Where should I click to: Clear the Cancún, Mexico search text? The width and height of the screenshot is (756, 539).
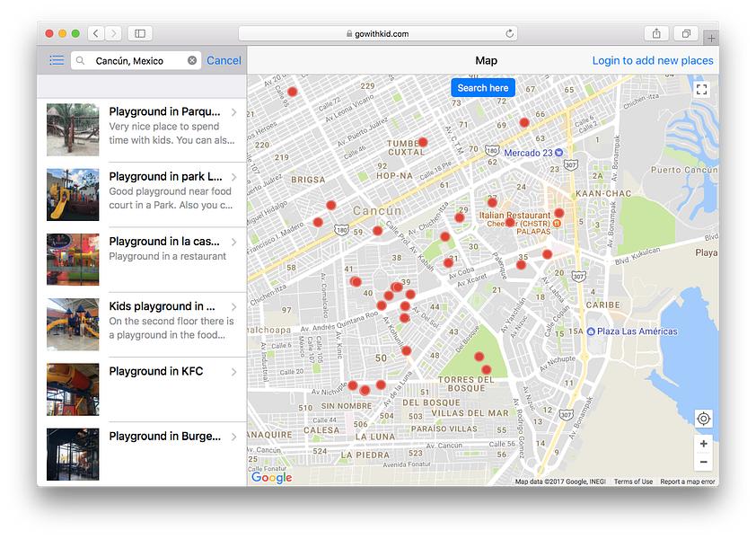point(192,60)
